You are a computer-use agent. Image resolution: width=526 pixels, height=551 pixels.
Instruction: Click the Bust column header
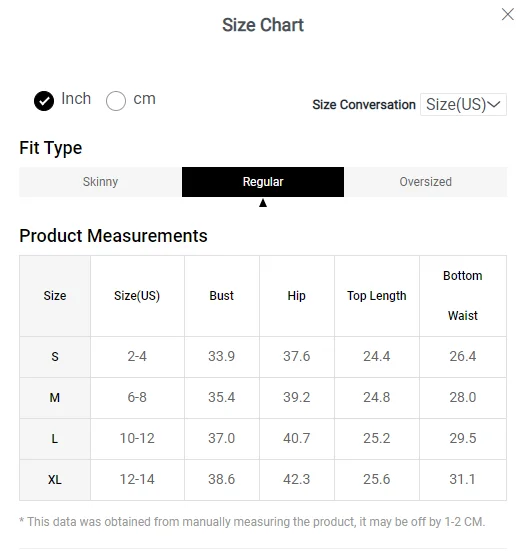(222, 296)
